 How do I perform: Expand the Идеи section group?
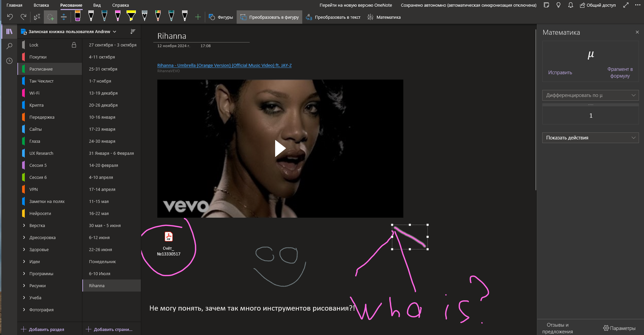click(x=24, y=261)
